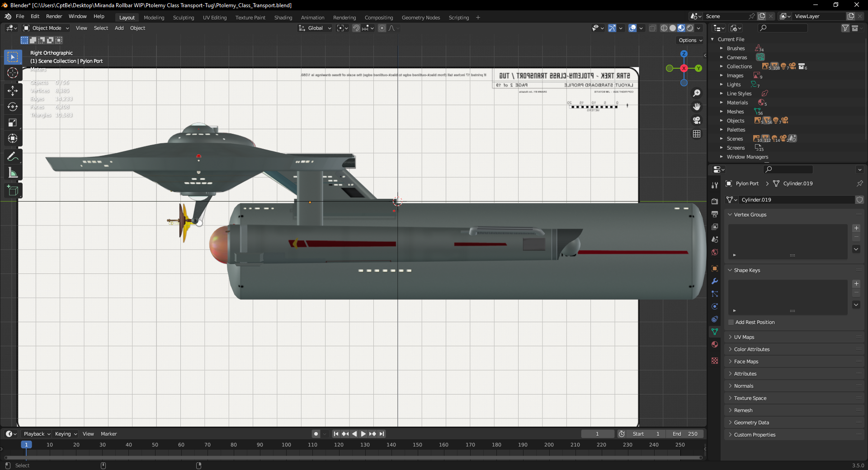The height and width of the screenshot is (470, 868).
Task: Activate the Cursor tool
Action: tap(13, 73)
